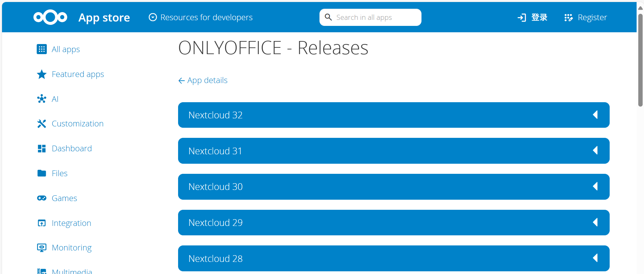The width and height of the screenshot is (644, 274).
Task: Click the Games controller icon
Action: pyautogui.click(x=42, y=198)
